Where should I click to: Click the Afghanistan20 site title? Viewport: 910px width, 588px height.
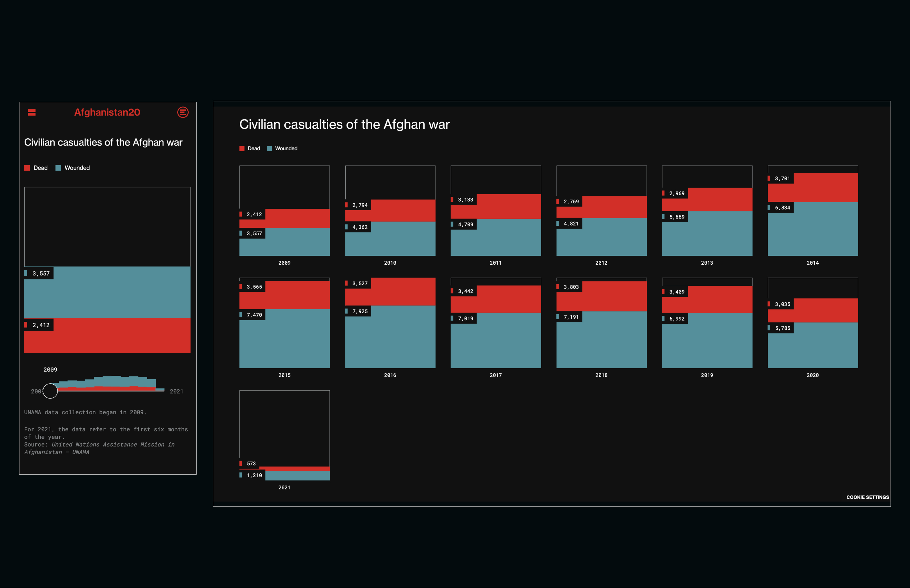point(107,112)
